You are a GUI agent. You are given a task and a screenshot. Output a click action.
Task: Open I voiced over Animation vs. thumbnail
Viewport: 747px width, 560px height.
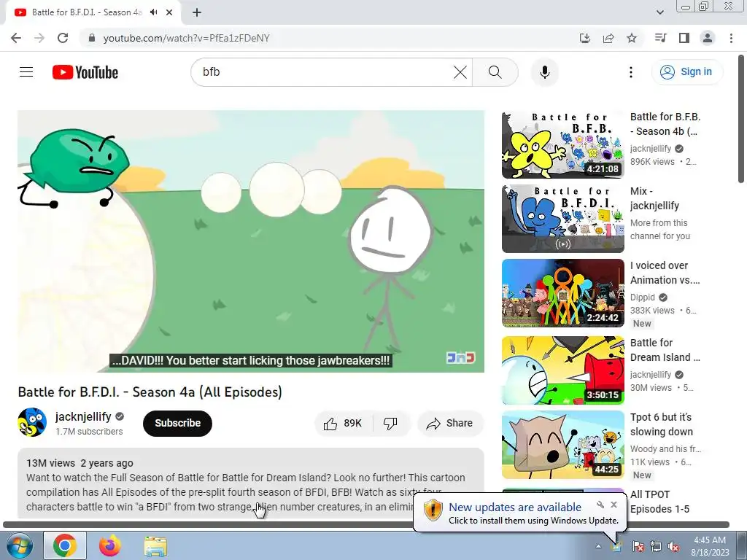pyautogui.click(x=562, y=293)
